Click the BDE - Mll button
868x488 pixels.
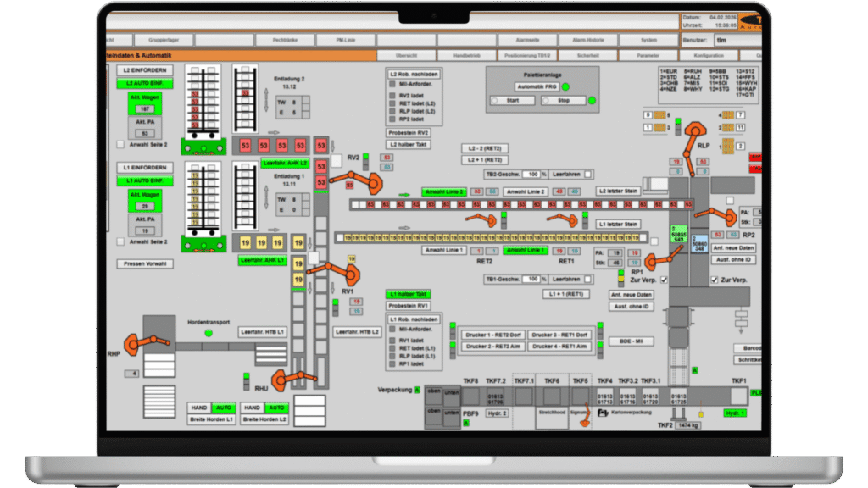(631, 341)
